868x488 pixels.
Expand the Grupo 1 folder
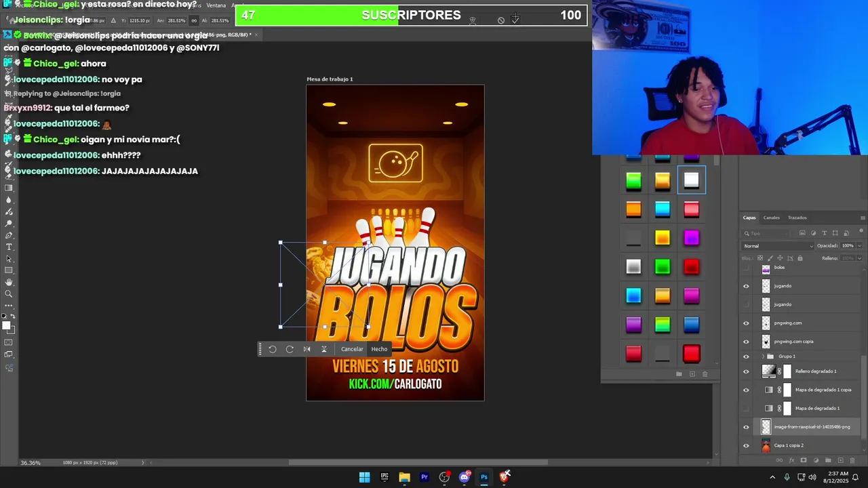[763, 357]
